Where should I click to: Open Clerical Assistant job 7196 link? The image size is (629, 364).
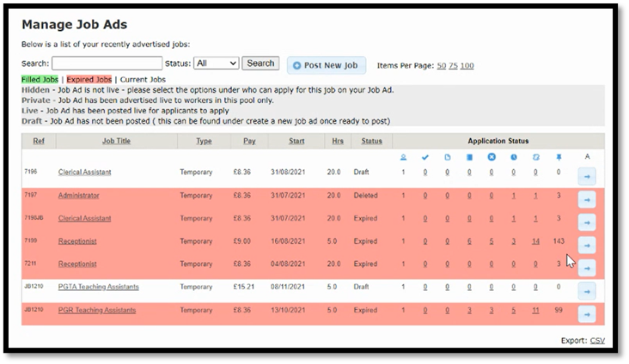click(x=85, y=172)
